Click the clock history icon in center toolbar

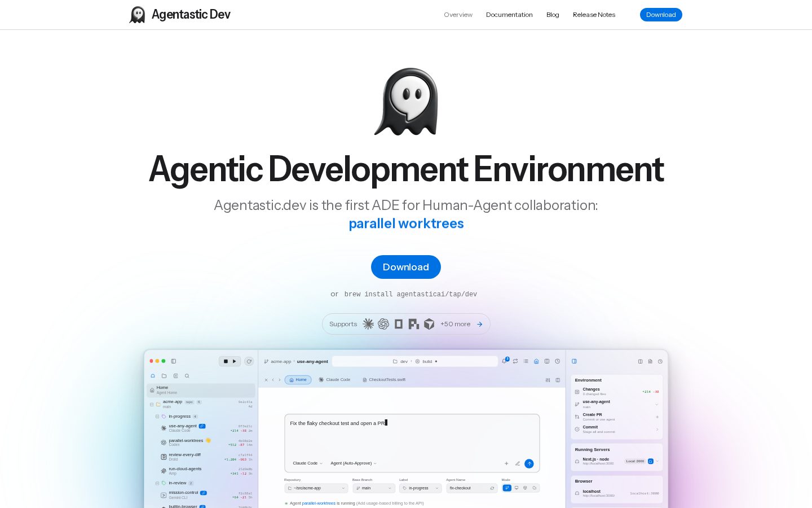(558, 361)
